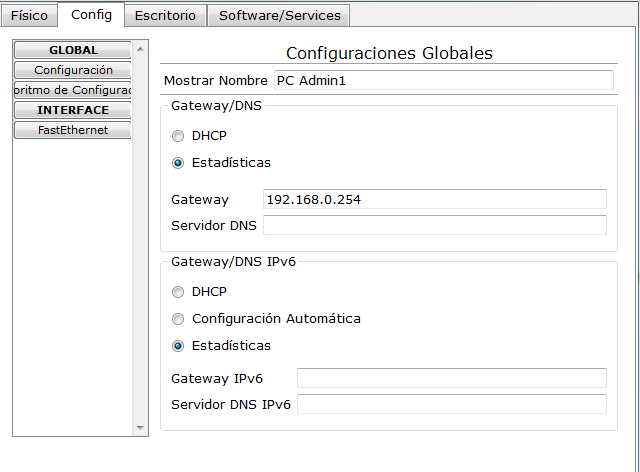Screen dimensions: 640x472
Task: Enable DHCP under Gateway/DNS IPv6
Action: coord(178,293)
